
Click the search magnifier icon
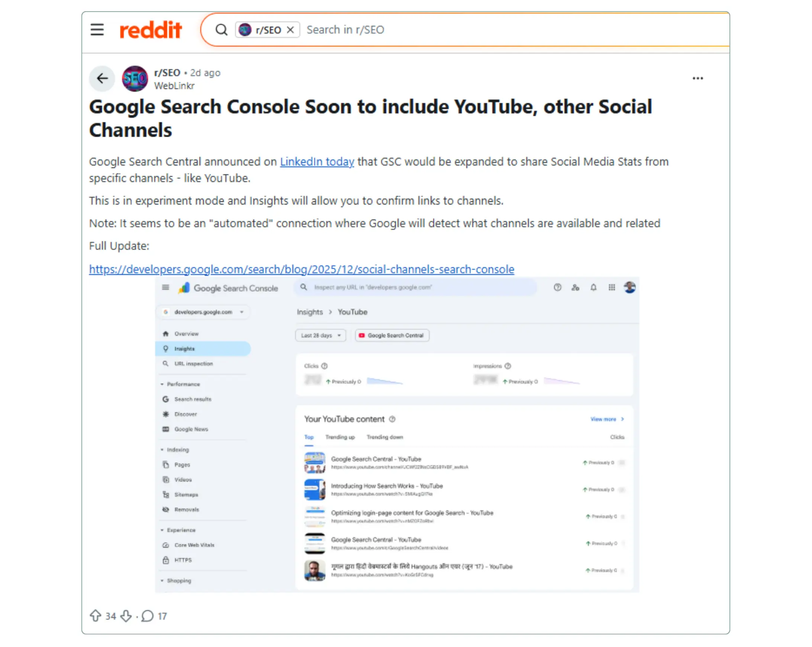point(222,29)
